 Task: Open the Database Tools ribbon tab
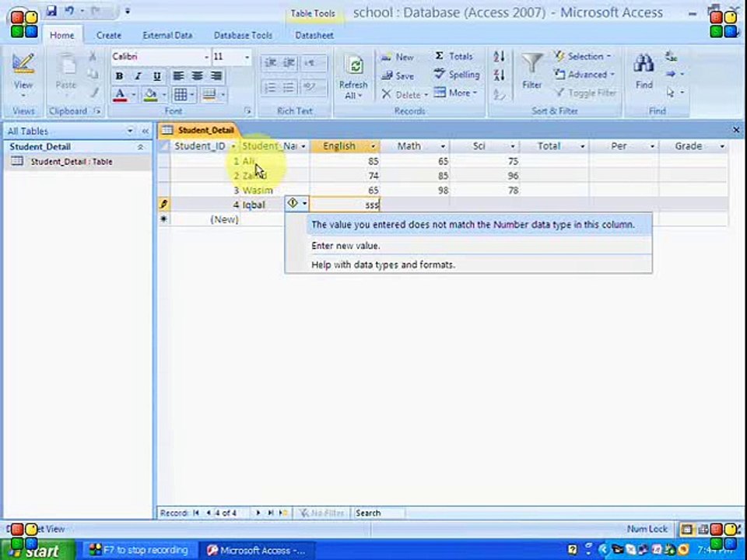243,35
